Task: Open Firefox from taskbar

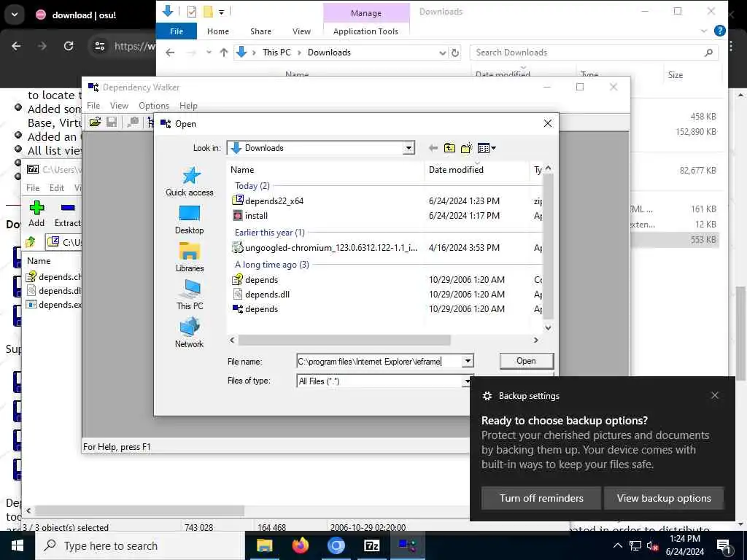Action: coord(300,545)
